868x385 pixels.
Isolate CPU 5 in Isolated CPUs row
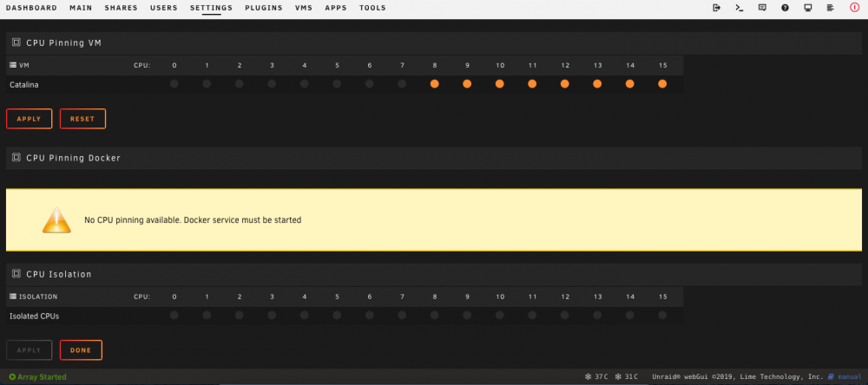coord(337,316)
